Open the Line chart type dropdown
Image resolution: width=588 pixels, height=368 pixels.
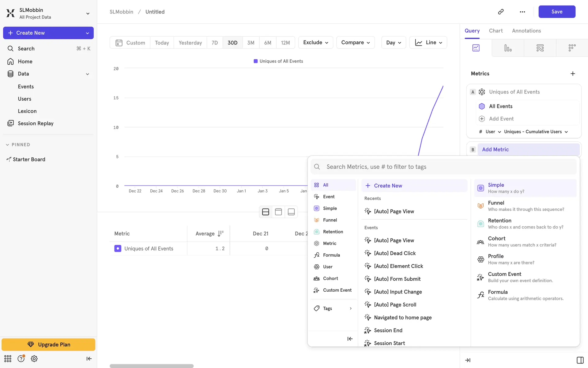click(428, 43)
